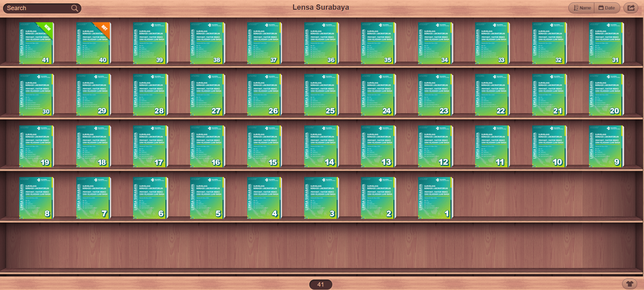Choose book number 24
Screen dimensions: 644x290
coord(378,95)
